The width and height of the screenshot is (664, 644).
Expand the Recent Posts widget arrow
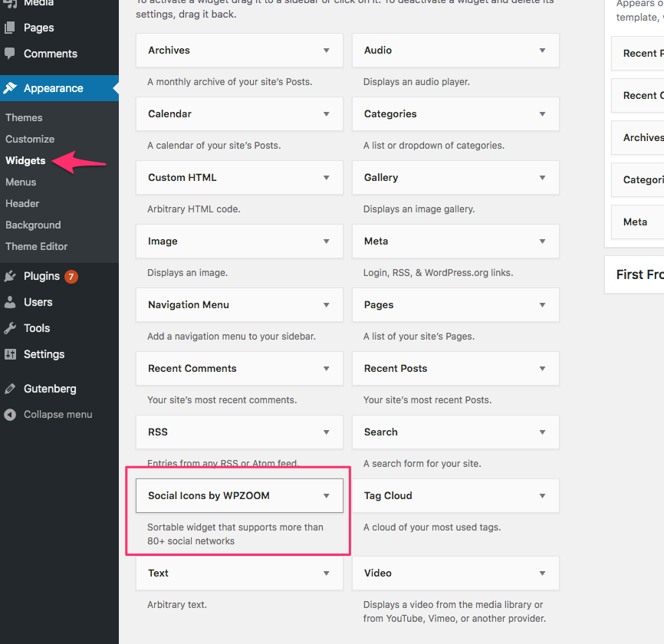pos(542,368)
